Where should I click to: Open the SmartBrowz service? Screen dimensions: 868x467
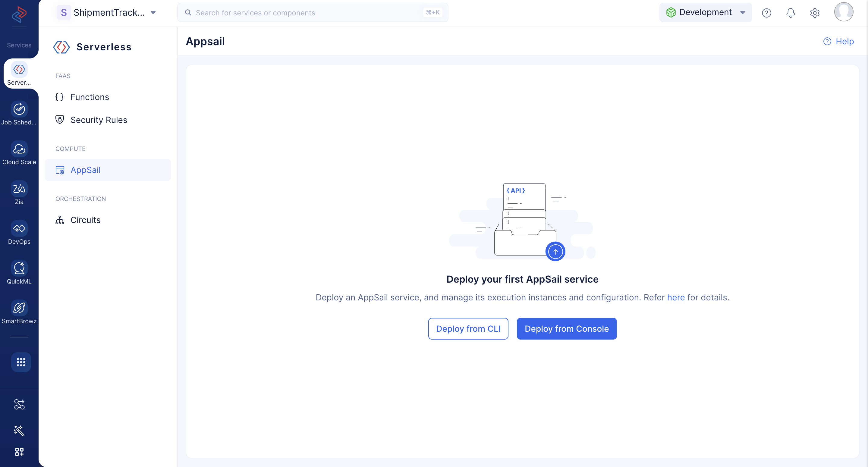click(19, 308)
